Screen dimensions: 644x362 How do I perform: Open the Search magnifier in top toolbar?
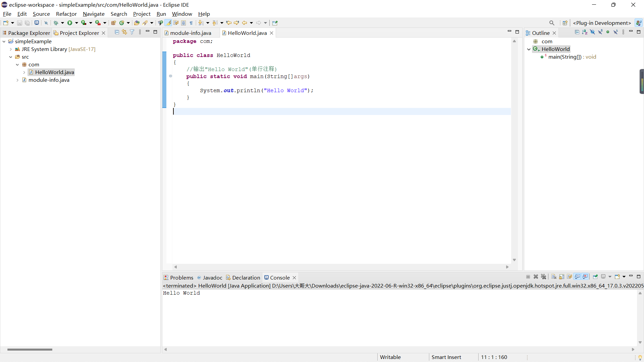pyautogui.click(x=552, y=23)
